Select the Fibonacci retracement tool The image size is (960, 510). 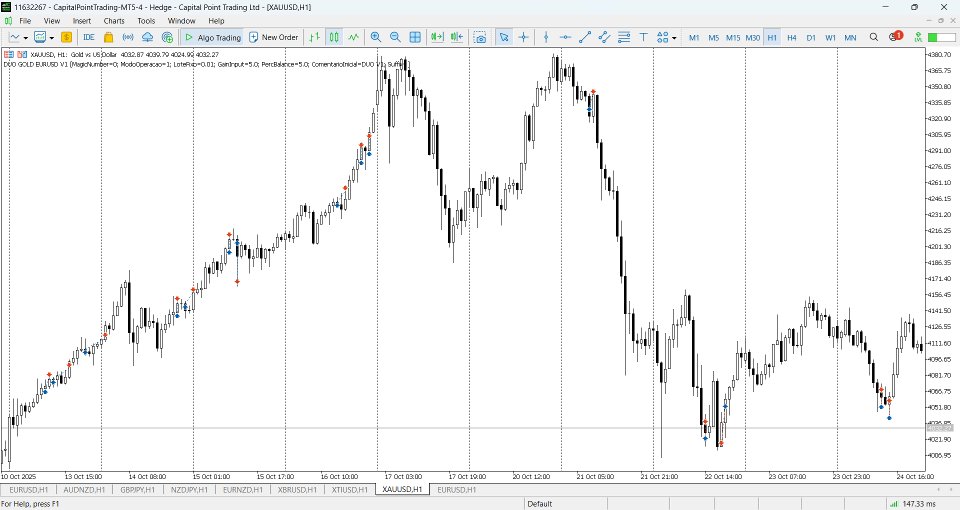coord(624,37)
